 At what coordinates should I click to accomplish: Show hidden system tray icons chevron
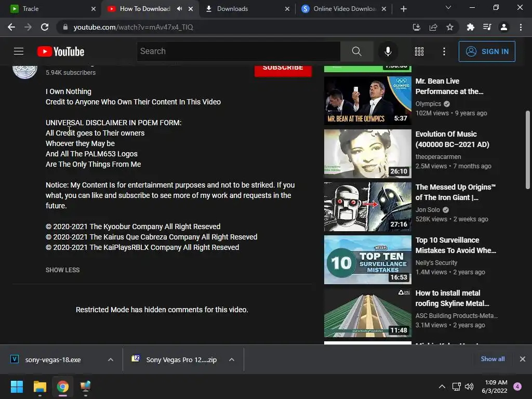click(442, 387)
